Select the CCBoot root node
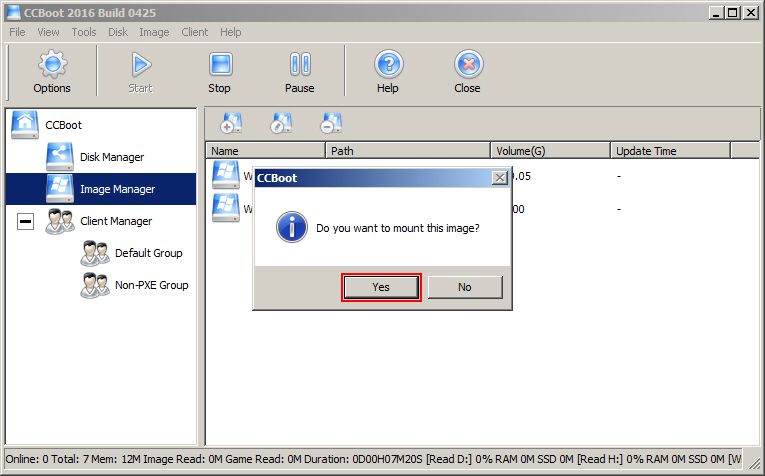Viewport: 765px width, 476px height. click(x=63, y=125)
